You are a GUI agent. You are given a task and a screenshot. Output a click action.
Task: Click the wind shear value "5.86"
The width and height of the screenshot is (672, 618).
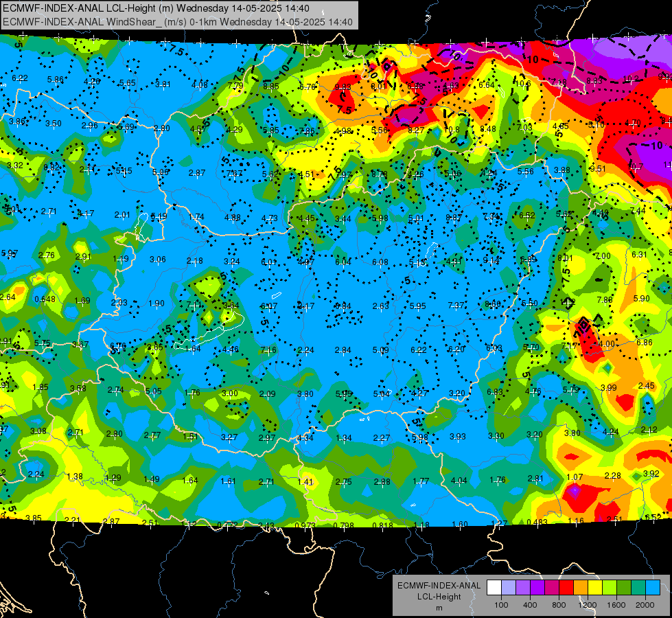[x=56, y=80]
